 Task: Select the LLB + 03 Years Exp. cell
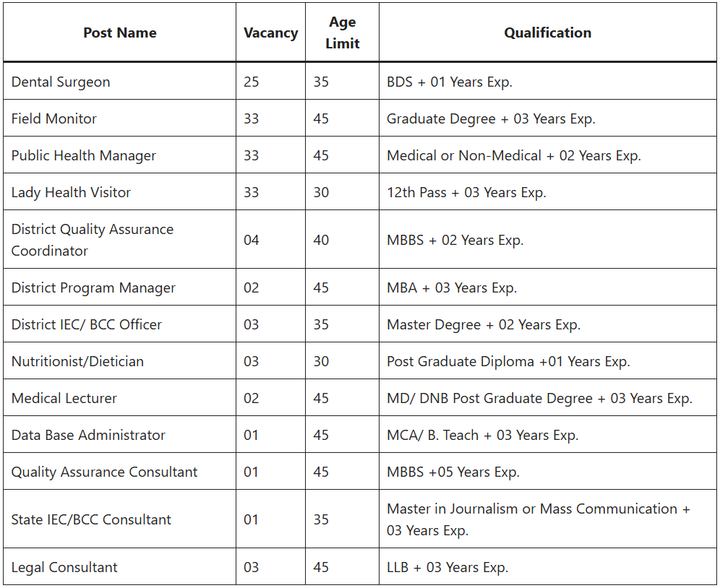point(447,567)
